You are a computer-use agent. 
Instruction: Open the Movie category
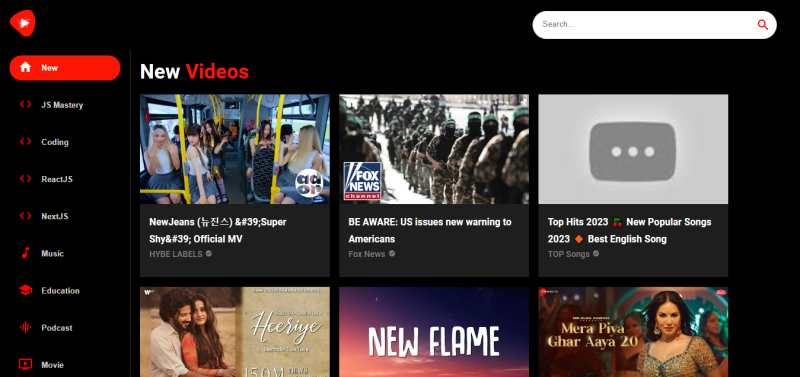65,365
